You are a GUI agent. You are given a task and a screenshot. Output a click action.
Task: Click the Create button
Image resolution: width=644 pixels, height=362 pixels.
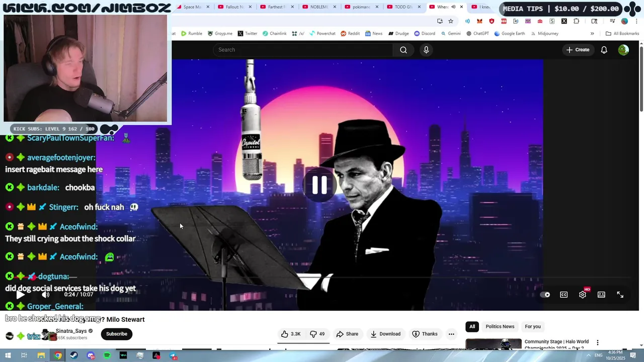pyautogui.click(x=578, y=50)
